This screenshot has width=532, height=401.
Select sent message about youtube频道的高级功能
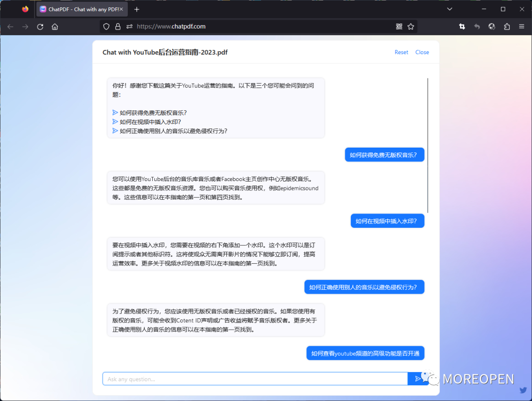(x=365, y=353)
